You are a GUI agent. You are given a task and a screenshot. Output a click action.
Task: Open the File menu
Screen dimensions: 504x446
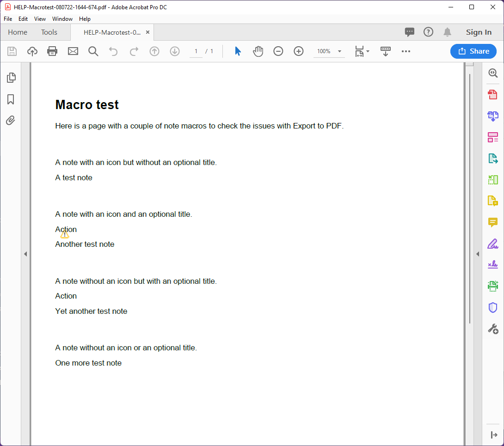(x=8, y=19)
